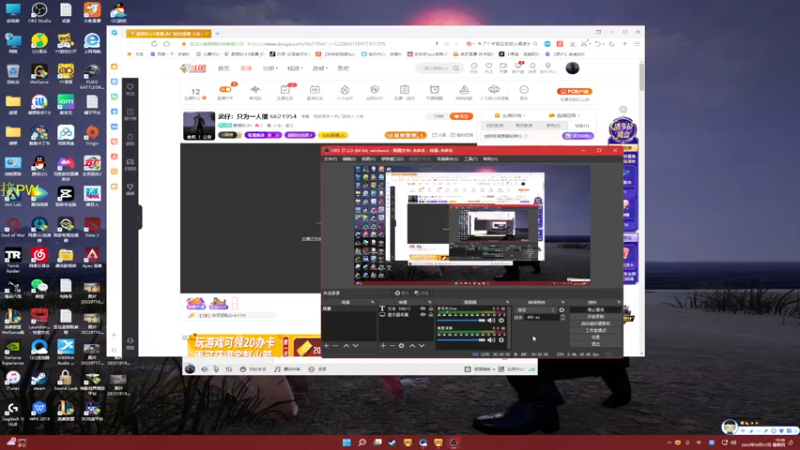
Task: Open the Douyu flame toolbar icon
Action: point(345,91)
